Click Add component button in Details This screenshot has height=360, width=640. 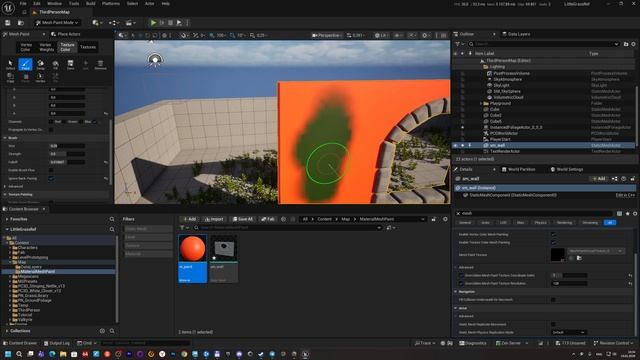599,179
